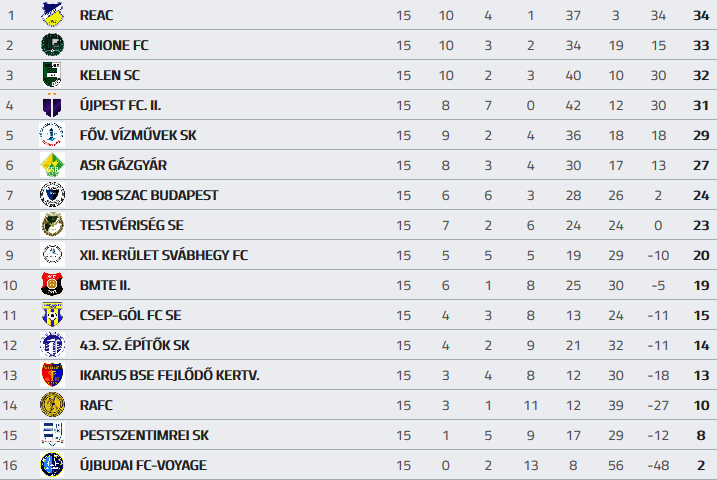The image size is (717, 480).
Task: Click Újbudai FC-Voyage's -48 goal difference
Action: pyautogui.click(x=657, y=465)
